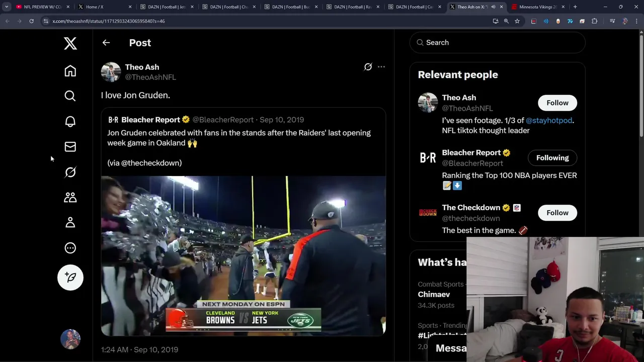This screenshot has width=644, height=362.
Task: Open quoted Bleacher Report account name
Action: pyautogui.click(x=150, y=120)
